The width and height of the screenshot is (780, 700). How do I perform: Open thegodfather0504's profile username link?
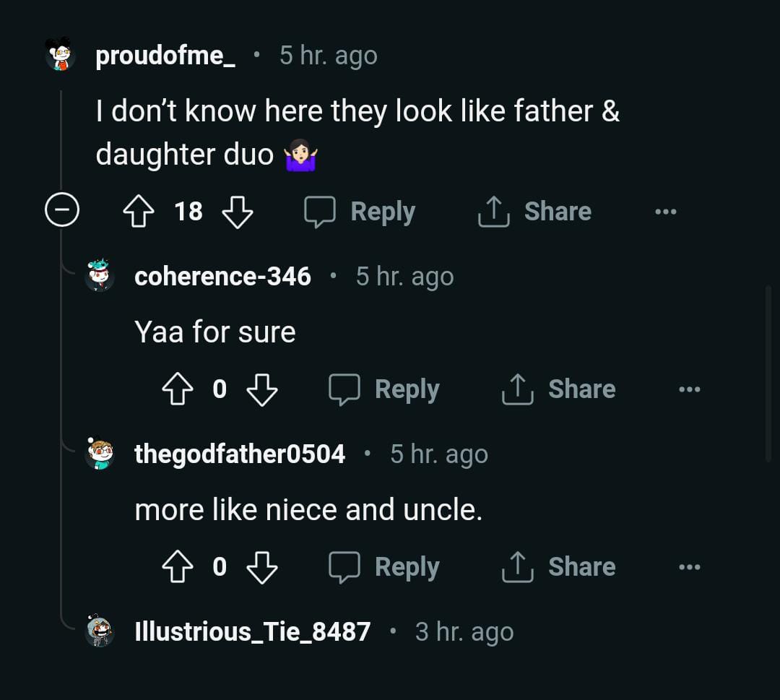[x=240, y=454]
